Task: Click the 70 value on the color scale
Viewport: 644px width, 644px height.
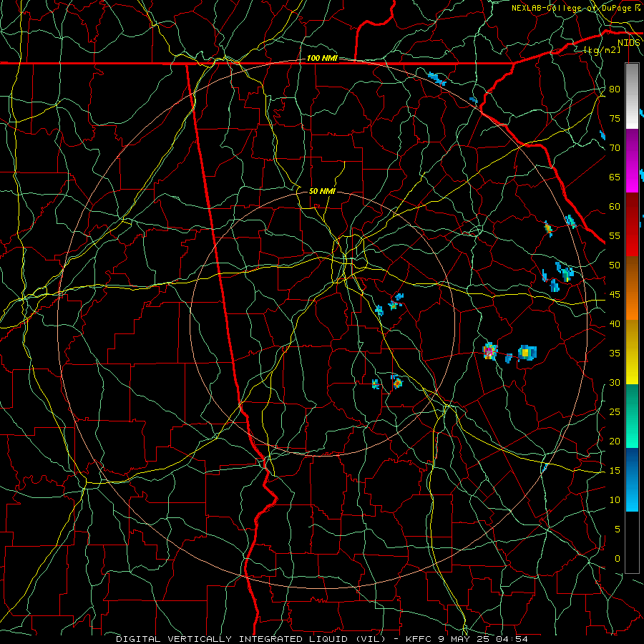Action: pyautogui.click(x=615, y=148)
